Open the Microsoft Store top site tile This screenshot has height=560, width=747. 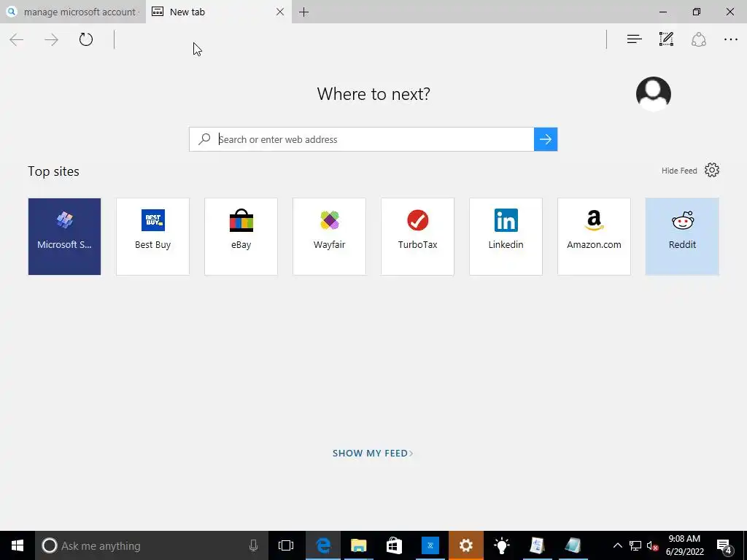pos(64,236)
